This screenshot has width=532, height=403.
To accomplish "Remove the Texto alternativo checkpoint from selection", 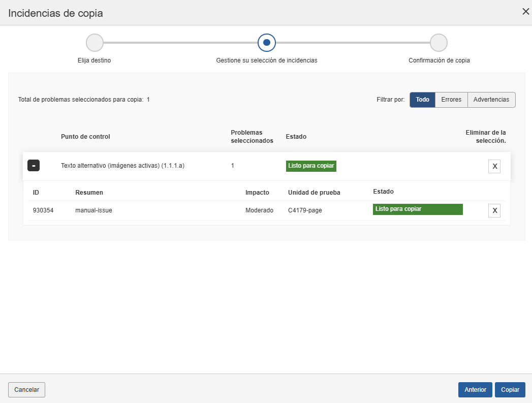I will [494, 166].
